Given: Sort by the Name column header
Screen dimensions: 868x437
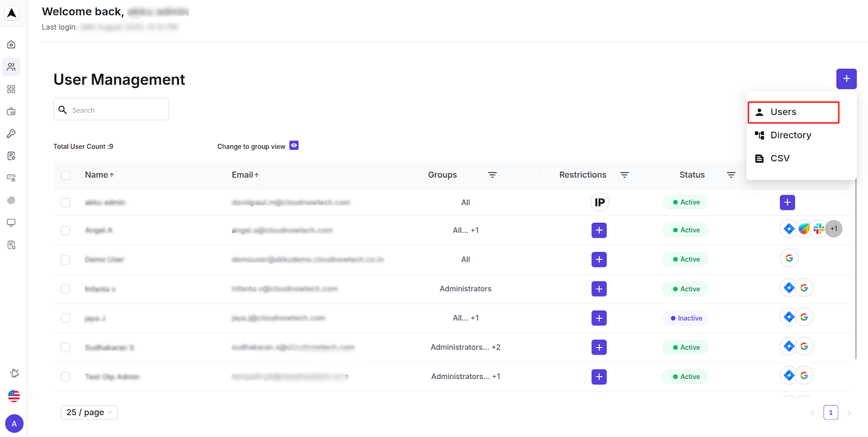Looking at the screenshot, I should pos(99,175).
